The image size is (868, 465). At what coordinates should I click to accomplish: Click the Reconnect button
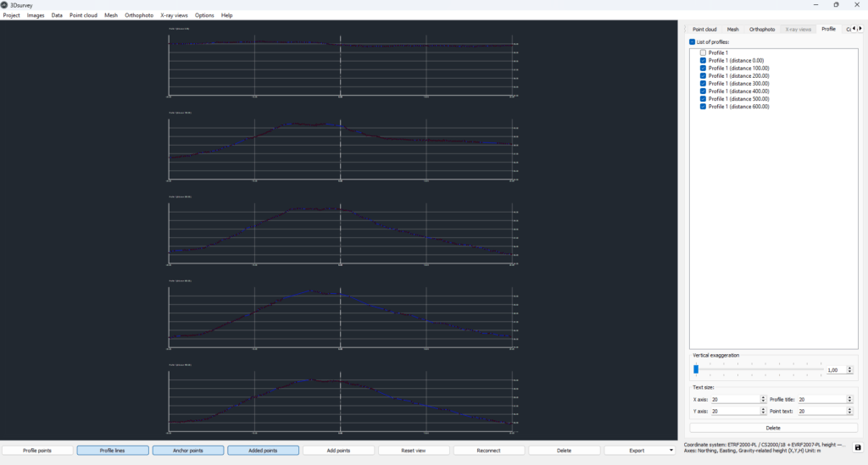pos(489,451)
